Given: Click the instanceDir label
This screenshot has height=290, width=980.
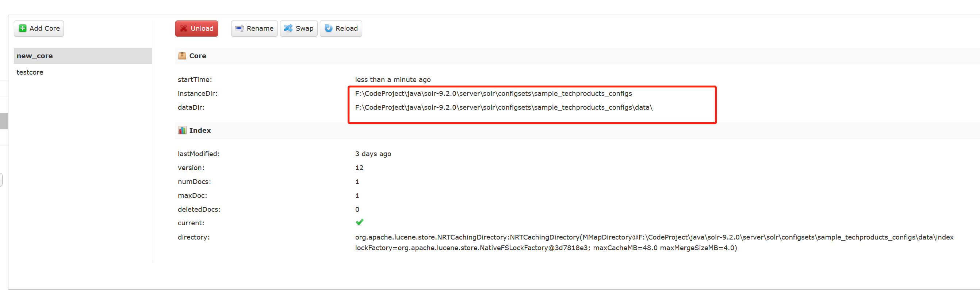Looking at the screenshot, I should [198, 94].
